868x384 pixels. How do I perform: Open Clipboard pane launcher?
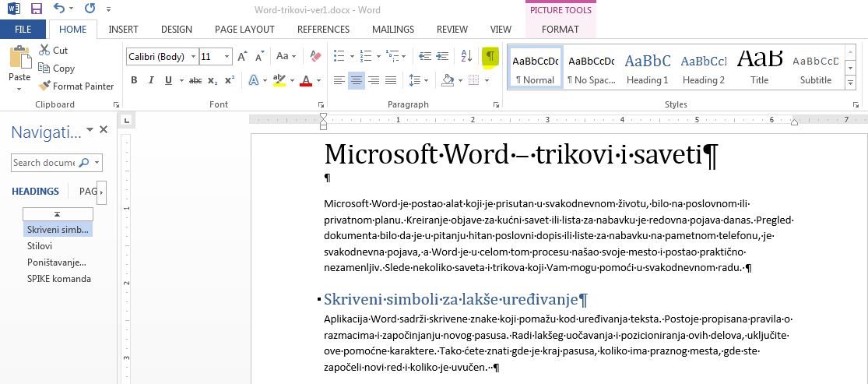[x=116, y=104]
